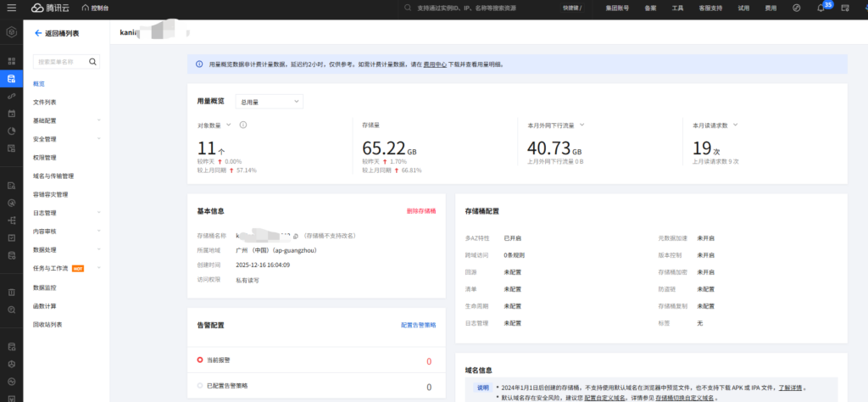Screen dimensions: 868x402
Task: Open 数据监控 in the side menu
Action: (45, 288)
